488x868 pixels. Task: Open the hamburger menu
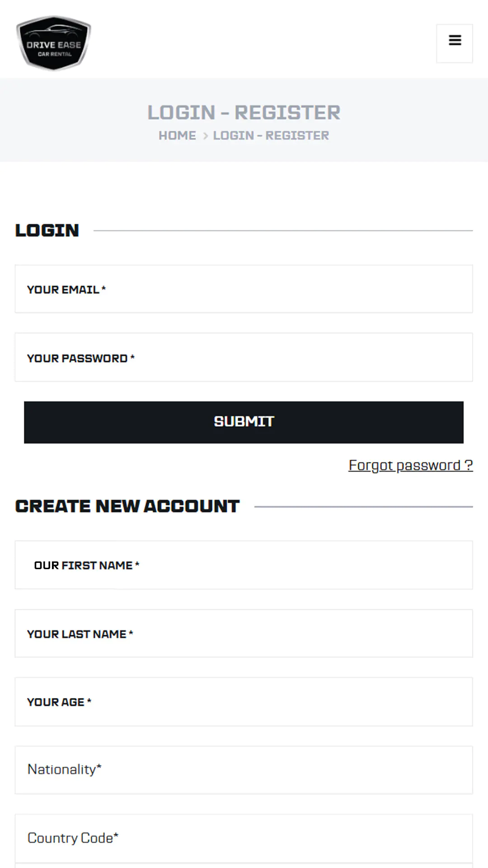pyautogui.click(x=455, y=41)
